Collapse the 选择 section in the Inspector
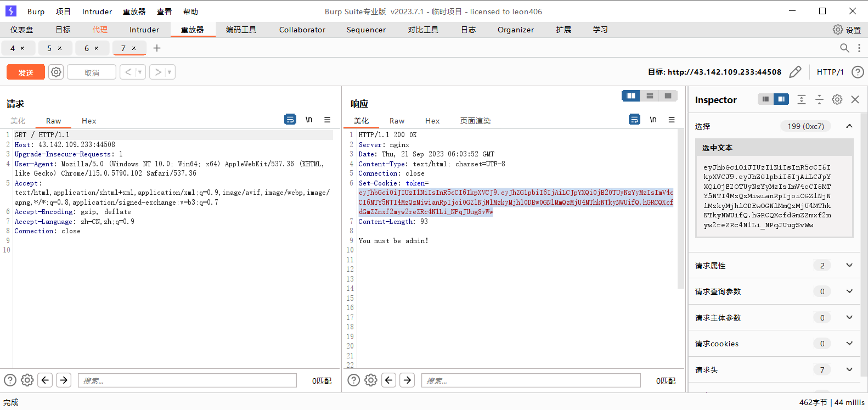 coord(849,126)
